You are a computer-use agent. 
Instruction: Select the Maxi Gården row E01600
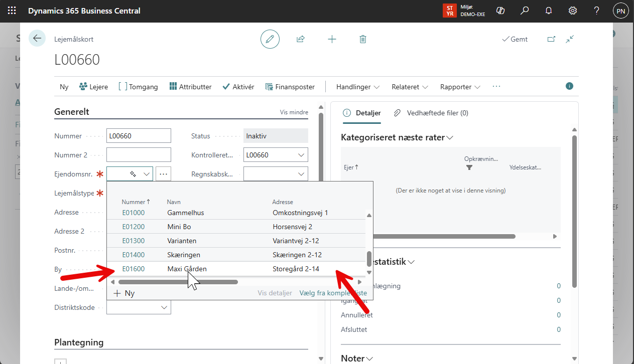pyautogui.click(x=187, y=269)
